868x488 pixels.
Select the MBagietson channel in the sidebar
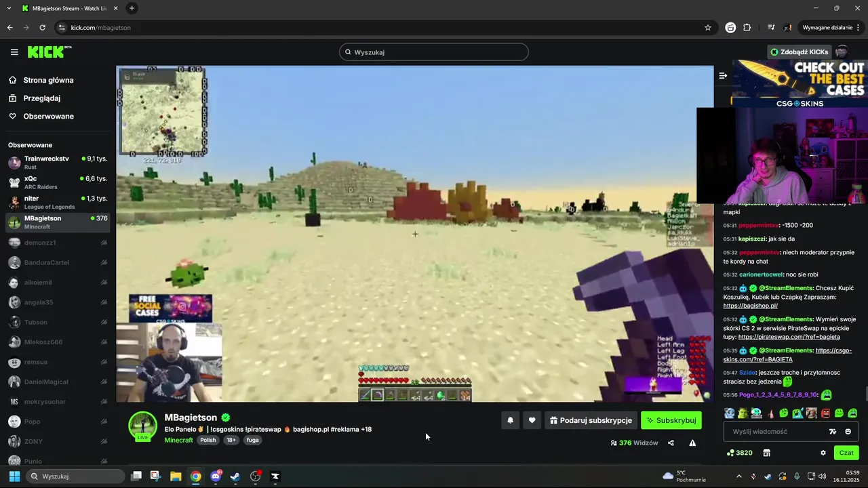pyautogui.click(x=58, y=222)
